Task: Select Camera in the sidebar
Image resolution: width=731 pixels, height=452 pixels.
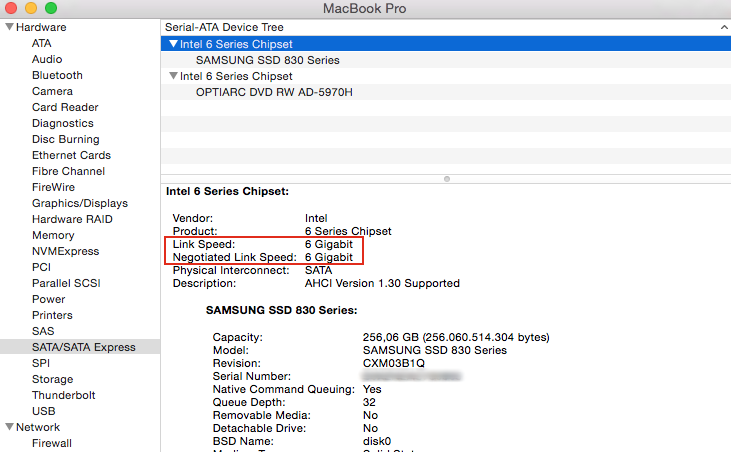Action: tap(52, 91)
